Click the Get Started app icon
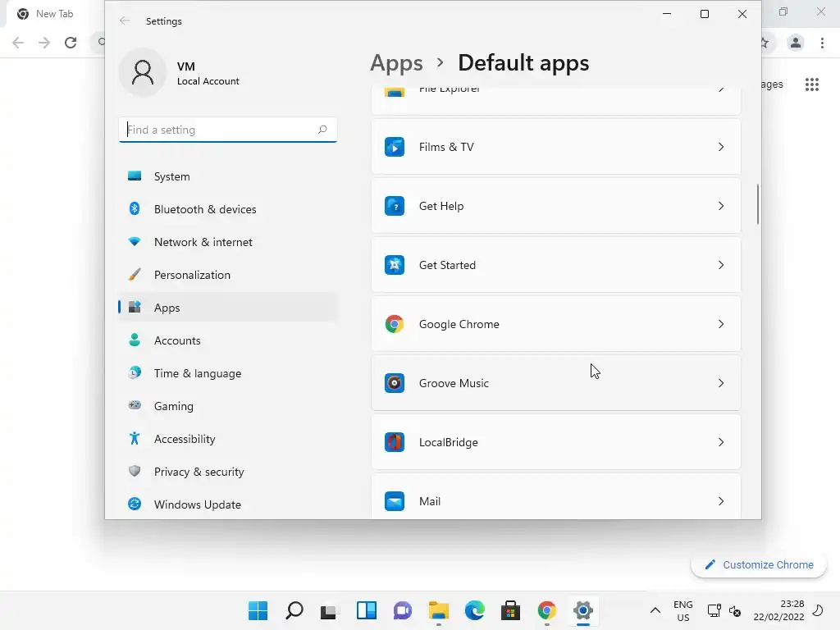Image resolution: width=840 pixels, height=630 pixels. click(395, 265)
